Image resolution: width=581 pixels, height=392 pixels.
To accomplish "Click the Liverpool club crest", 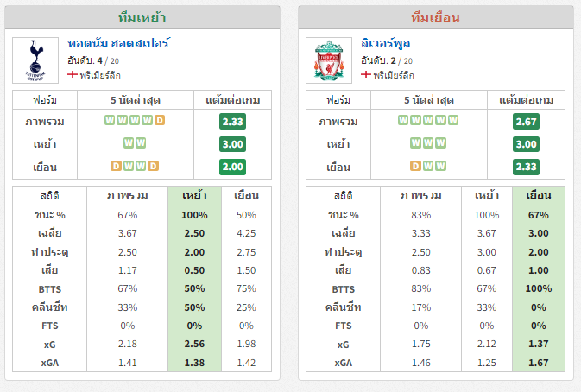I will pyautogui.click(x=329, y=60).
